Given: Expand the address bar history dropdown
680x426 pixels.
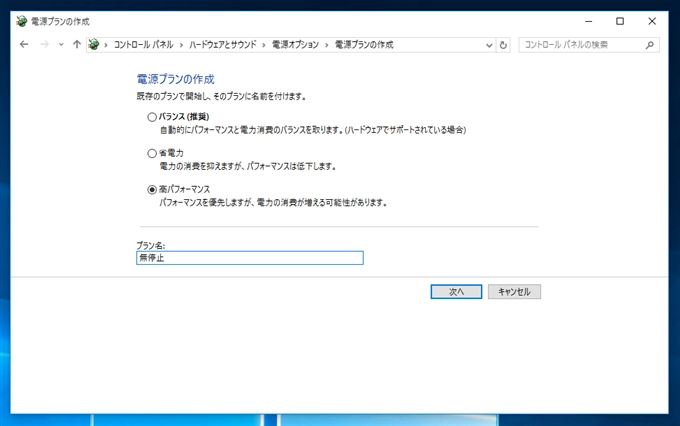Looking at the screenshot, I should click(489, 45).
